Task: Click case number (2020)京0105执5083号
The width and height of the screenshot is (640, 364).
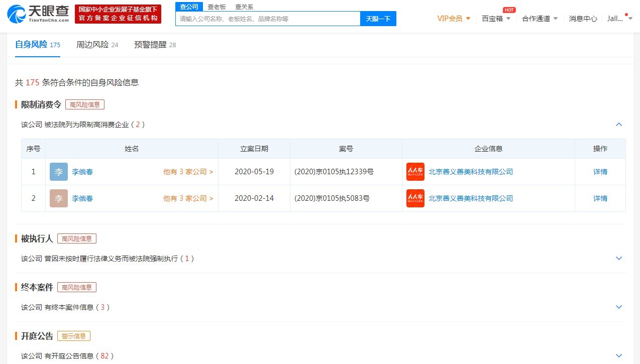Action: pos(332,198)
